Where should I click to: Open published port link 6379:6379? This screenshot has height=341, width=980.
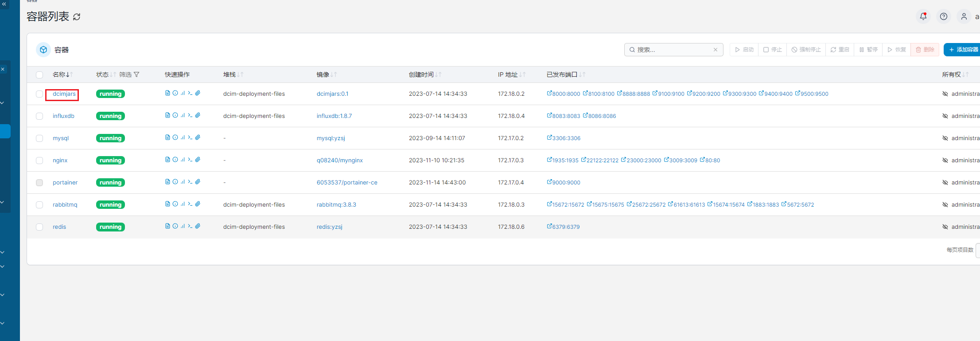pos(563,227)
